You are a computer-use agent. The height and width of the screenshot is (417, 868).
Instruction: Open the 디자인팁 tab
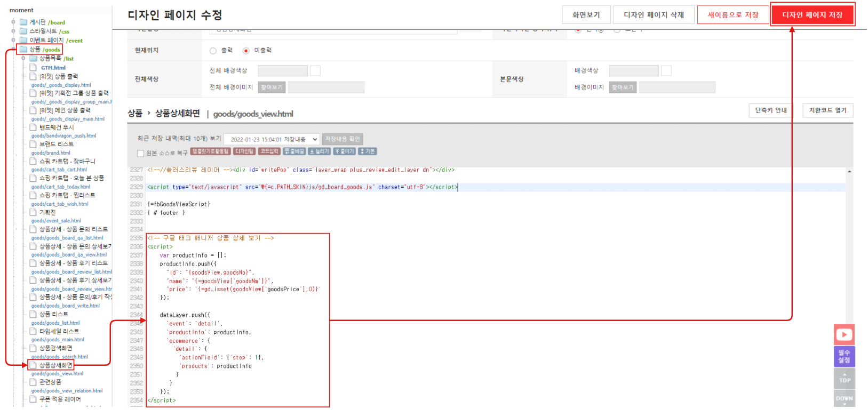244,151
